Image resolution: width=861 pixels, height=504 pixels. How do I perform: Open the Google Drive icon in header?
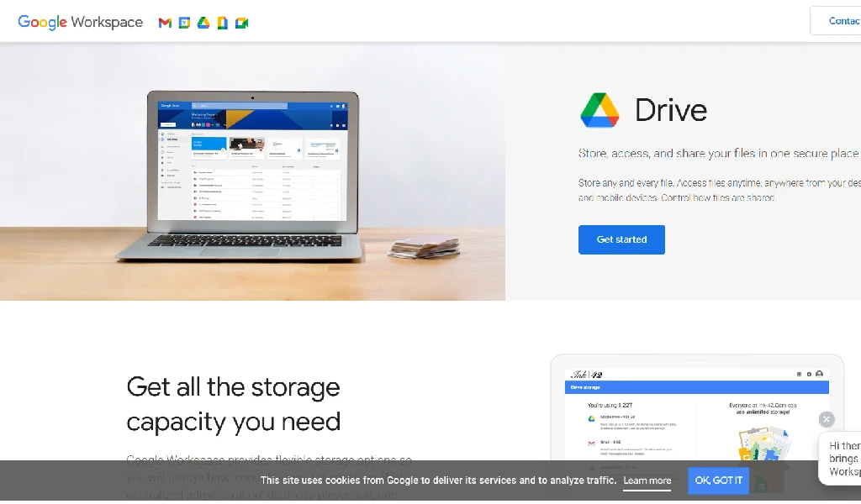coord(203,23)
